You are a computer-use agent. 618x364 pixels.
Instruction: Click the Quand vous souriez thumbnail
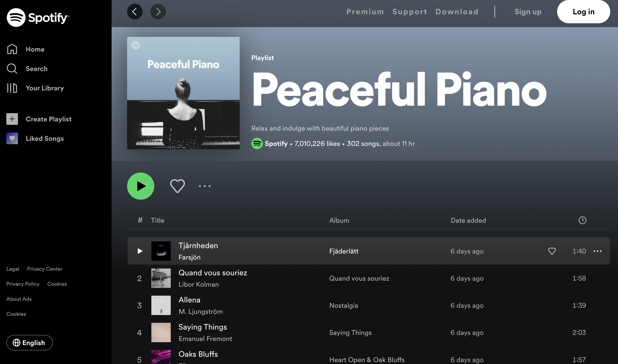pos(161,278)
